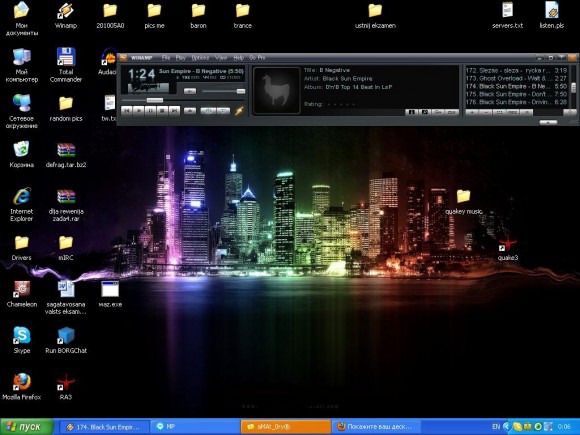580x435 pixels.
Task: Click the track rating stars
Action: click(x=340, y=104)
